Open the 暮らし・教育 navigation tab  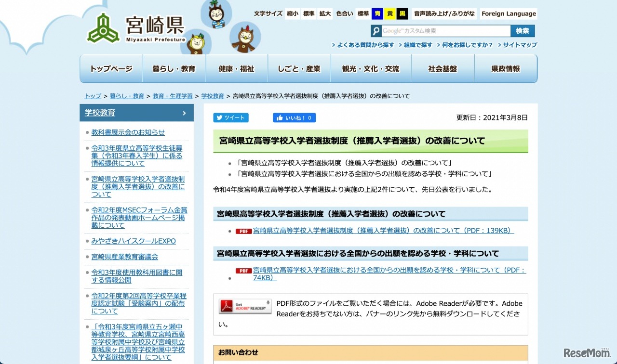[174, 69]
